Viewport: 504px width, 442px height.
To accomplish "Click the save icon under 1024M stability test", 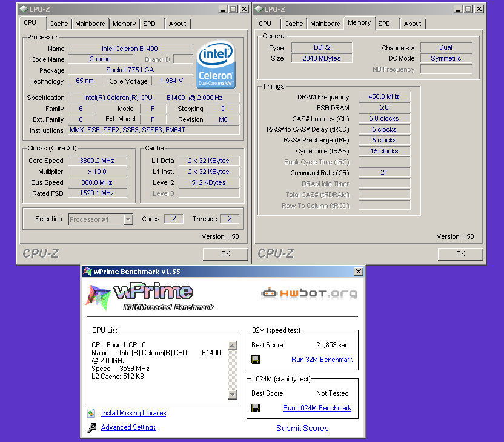I will 256,408.
